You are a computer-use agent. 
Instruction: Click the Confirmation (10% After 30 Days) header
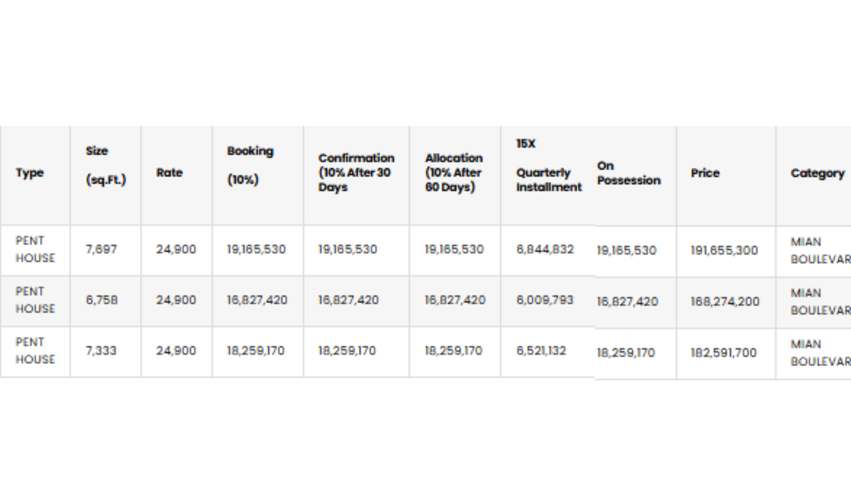[x=356, y=172]
